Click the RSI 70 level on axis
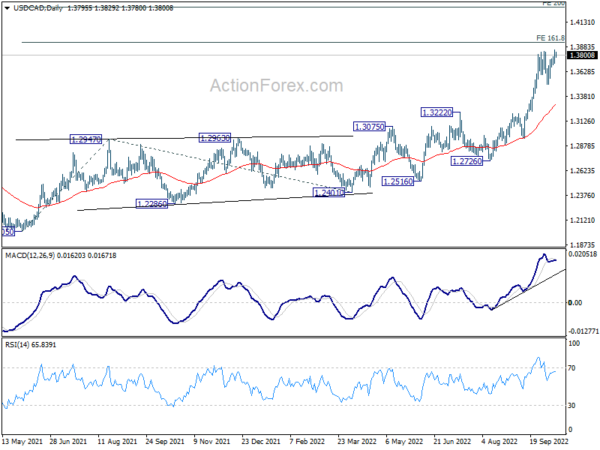This screenshot has width=600, height=450. 572,369
